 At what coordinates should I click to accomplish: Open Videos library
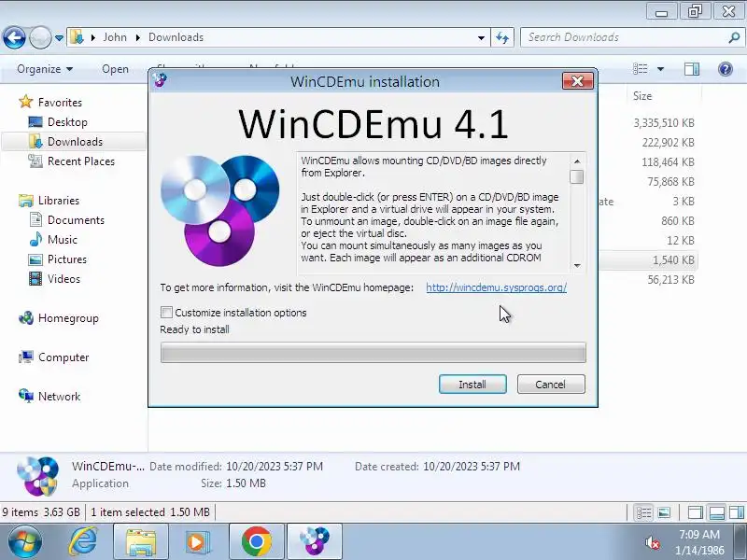63,278
